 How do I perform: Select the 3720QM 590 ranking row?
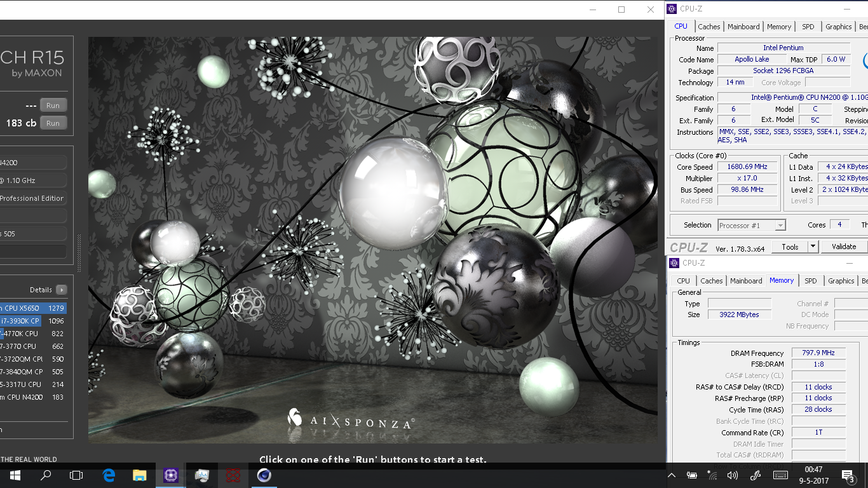(x=33, y=359)
